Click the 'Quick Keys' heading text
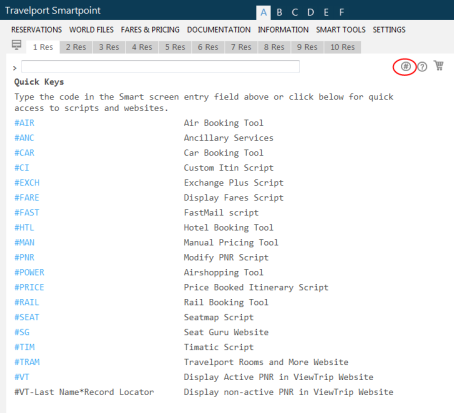Viewport: 454px width, 413px height. pyautogui.click(x=39, y=82)
